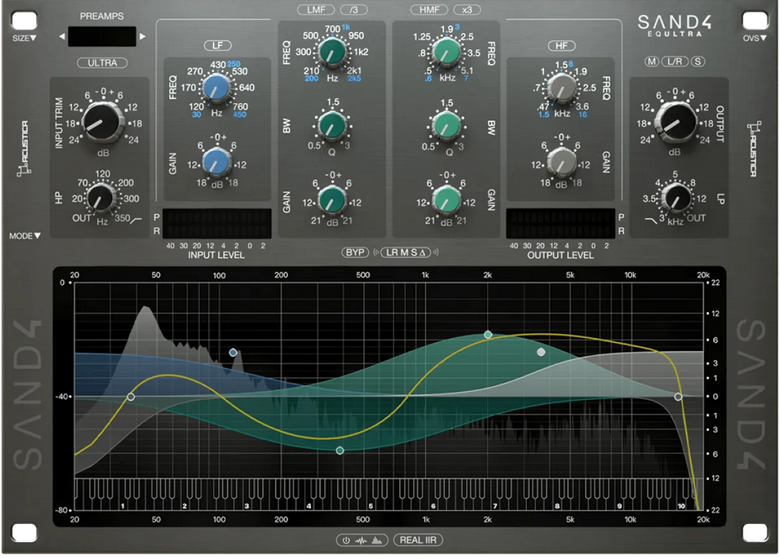Viewport: 780px width, 558px height.
Task: Click the high-pass filter node on graph
Action: tap(130, 397)
